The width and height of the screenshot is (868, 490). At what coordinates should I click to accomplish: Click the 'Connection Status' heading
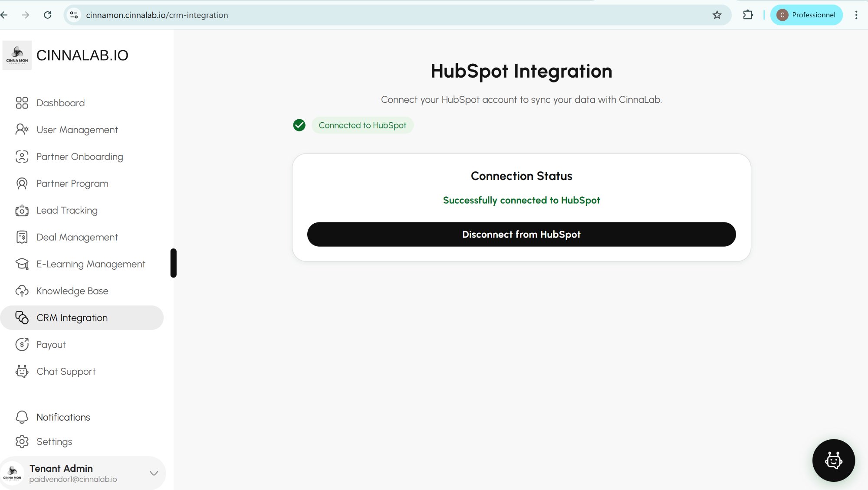click(521, 176)
